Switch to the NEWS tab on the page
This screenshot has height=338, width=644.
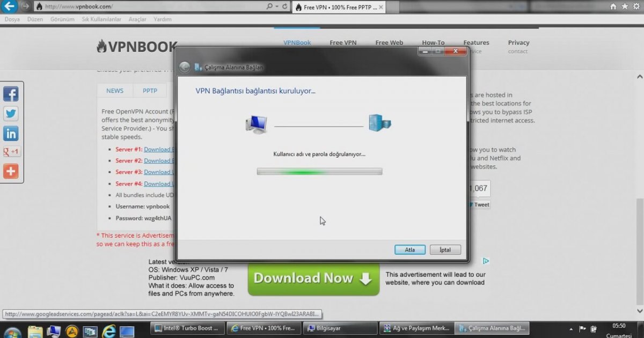(x=115, y=91)
